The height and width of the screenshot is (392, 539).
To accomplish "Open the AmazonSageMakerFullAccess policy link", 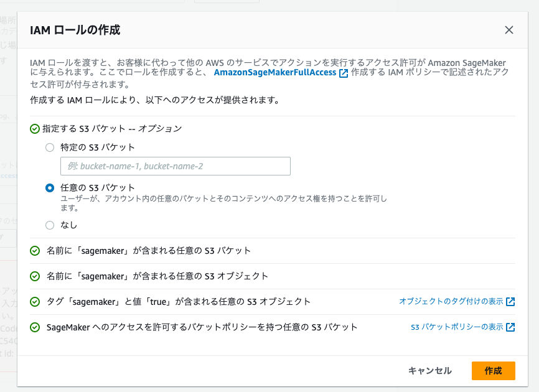I will coord(275,73).
